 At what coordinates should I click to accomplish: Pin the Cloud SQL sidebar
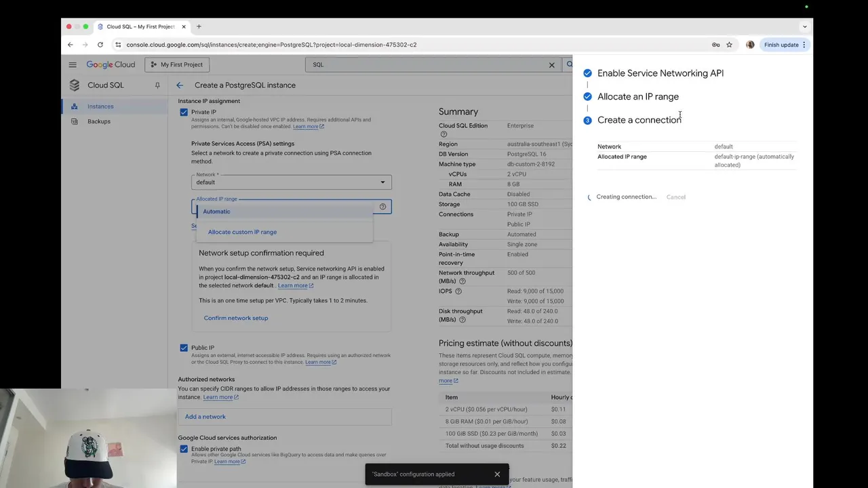(157, 85)
